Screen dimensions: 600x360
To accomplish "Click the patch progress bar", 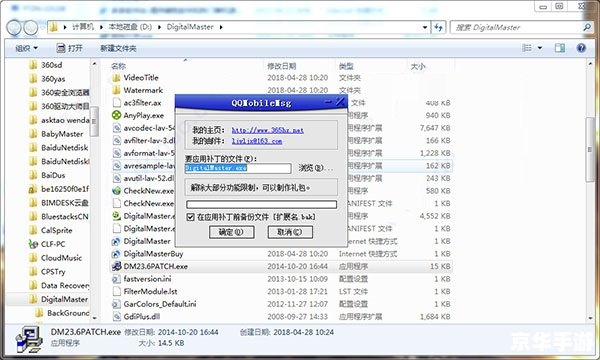I will pyautogui.click(x=261, y=204).
